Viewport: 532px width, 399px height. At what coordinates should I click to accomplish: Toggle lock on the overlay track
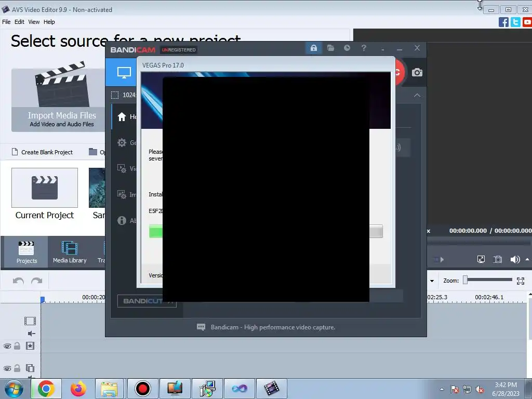(x=17, y=368)
